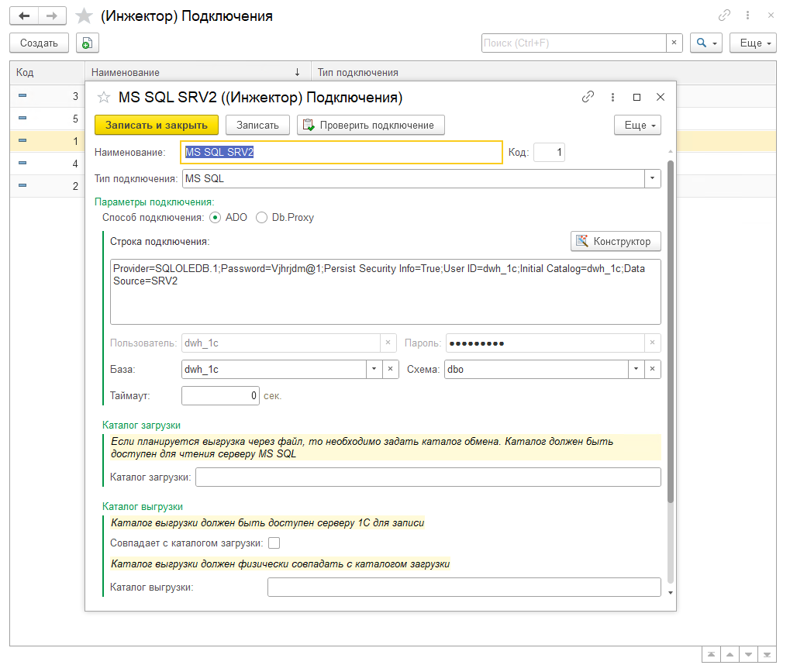The image size is (790, 672).
Task: Clear the Схема field with X
Action: click(x=653, y=369)
